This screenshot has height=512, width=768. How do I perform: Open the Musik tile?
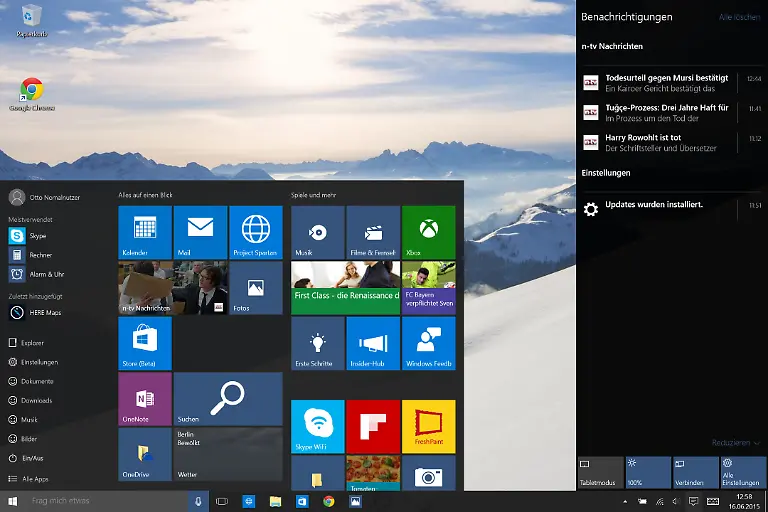click(x=317, y=232)
